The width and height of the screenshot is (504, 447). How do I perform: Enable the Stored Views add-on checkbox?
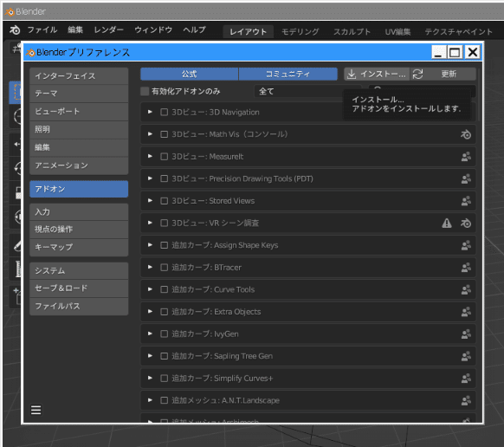click(x=165, y=201)
